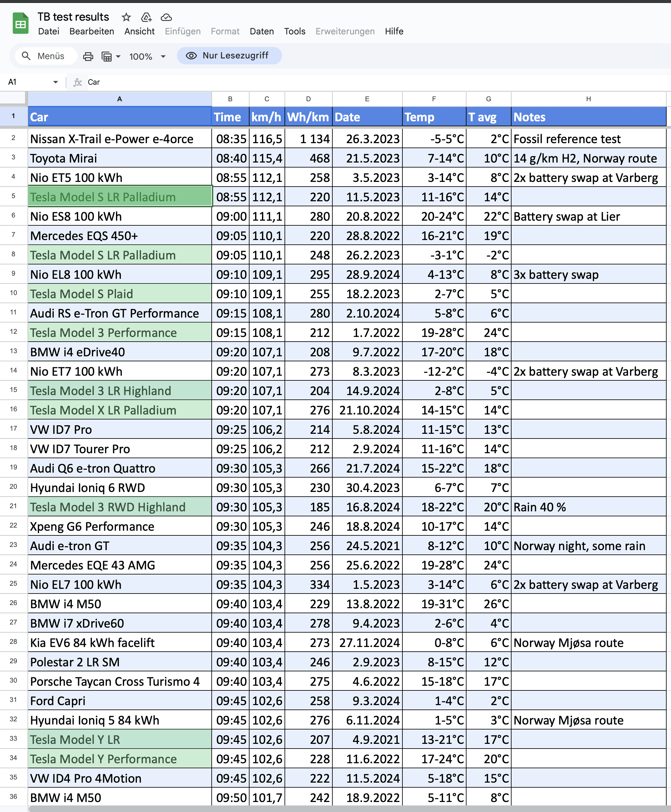Star the TB test results document
The width and height of the screenshot is (671, 812).
(126, 17)
